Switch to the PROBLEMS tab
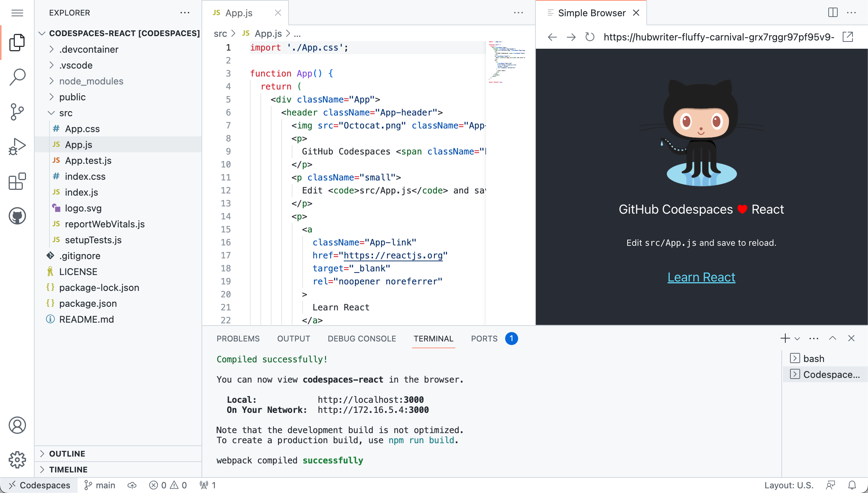Image resolution: width=868 pixels, height=493 pixels. click(x=238, y=338)
